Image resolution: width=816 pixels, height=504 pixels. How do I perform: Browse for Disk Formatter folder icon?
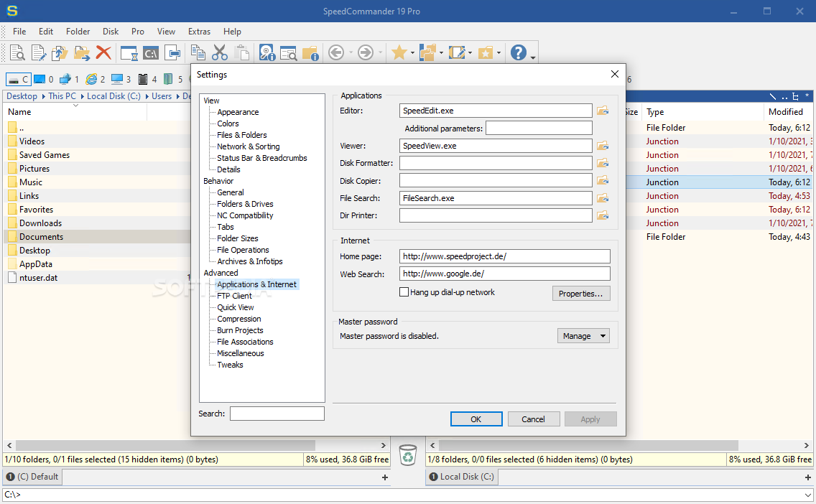click(603, 163)
